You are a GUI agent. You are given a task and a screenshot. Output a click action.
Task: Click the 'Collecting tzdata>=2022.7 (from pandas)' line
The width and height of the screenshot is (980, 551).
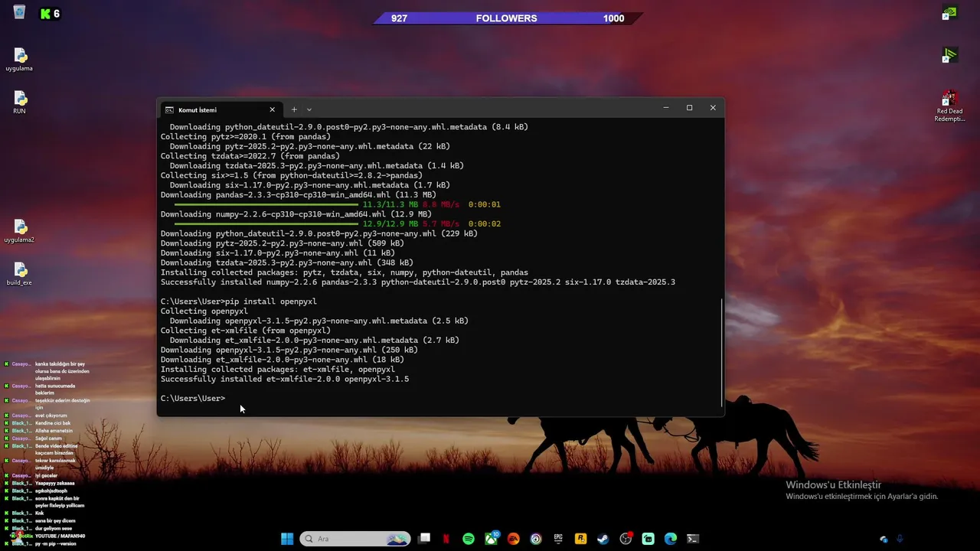point(250,156)
